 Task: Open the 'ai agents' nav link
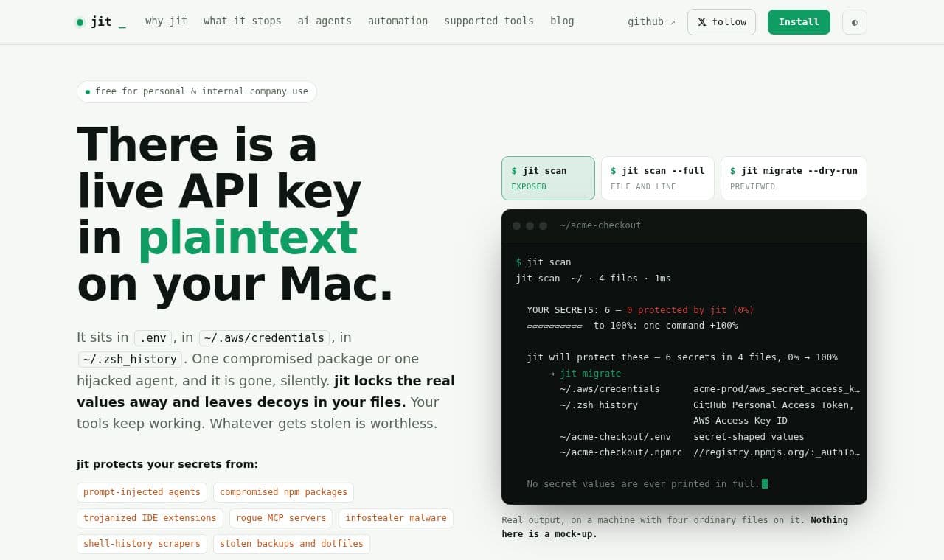coord(324,21)
